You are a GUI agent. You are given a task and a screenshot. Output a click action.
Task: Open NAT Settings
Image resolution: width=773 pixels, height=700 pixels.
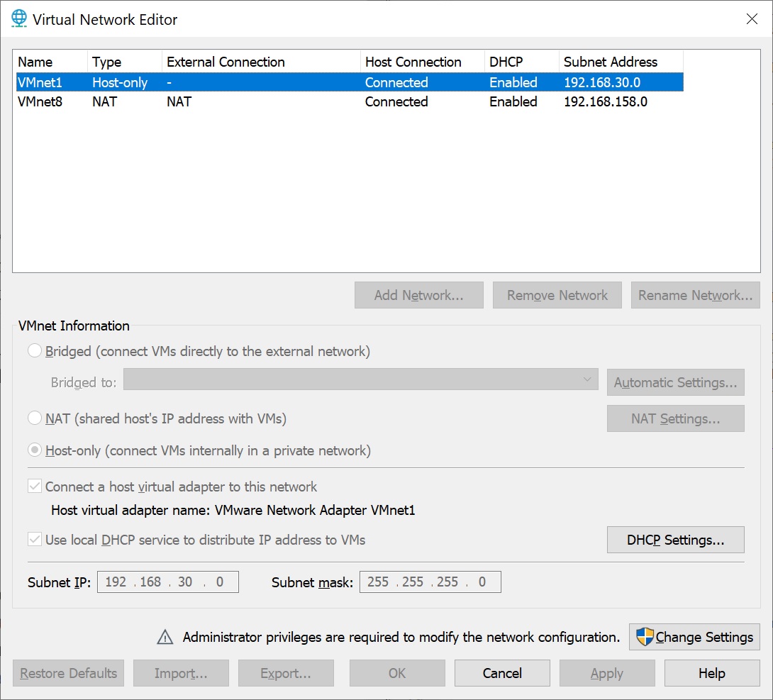coord(675,418)
